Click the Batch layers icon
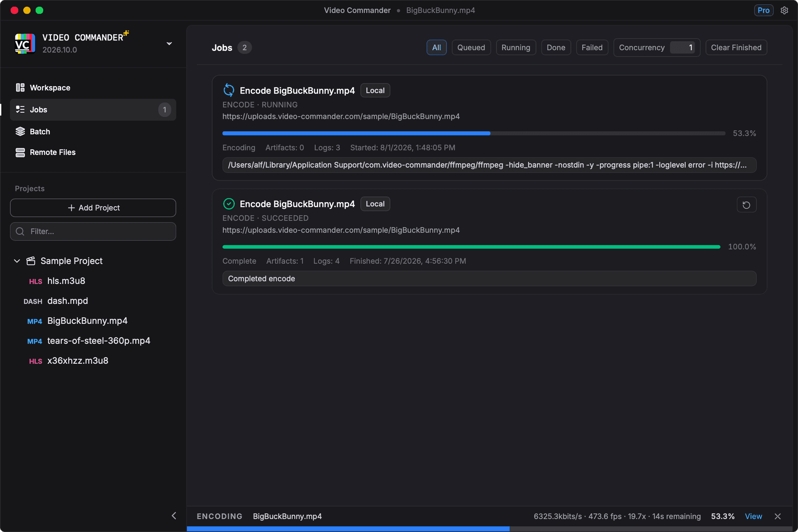Image resolution: width=798 pixels, height=532 pixels. click(x=20, y=131)
